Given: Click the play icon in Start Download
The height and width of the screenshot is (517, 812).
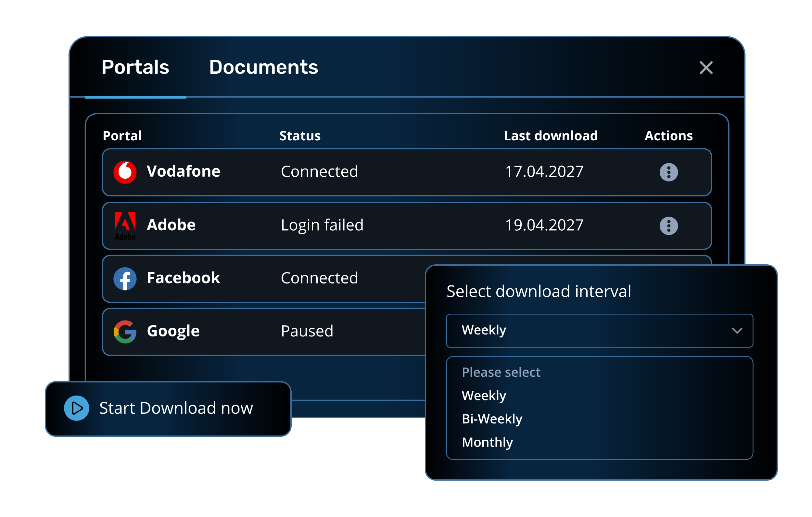Looking at the screenshot, I should pyautogui.click(x=77, y=408).
